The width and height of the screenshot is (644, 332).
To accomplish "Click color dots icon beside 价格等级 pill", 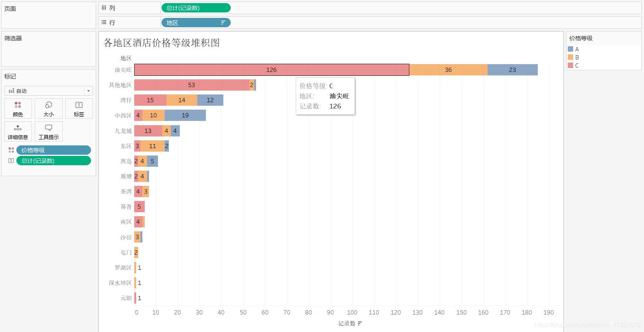I will (x=11, y=150).
